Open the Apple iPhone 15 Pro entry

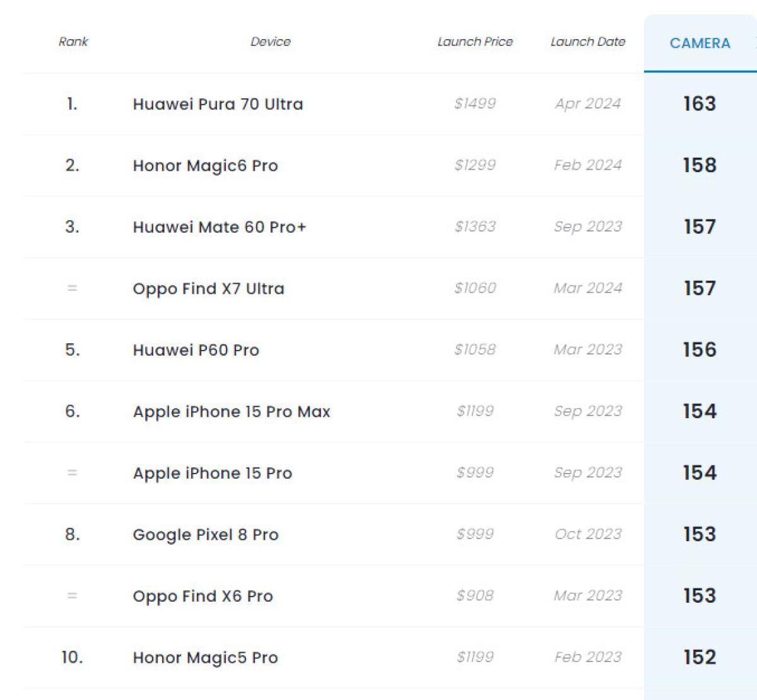click(213, 474)
